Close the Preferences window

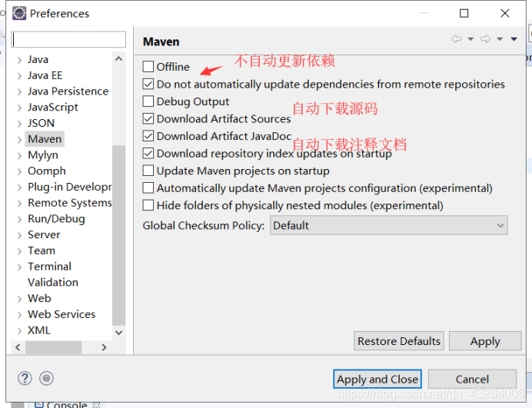[505, 13]
